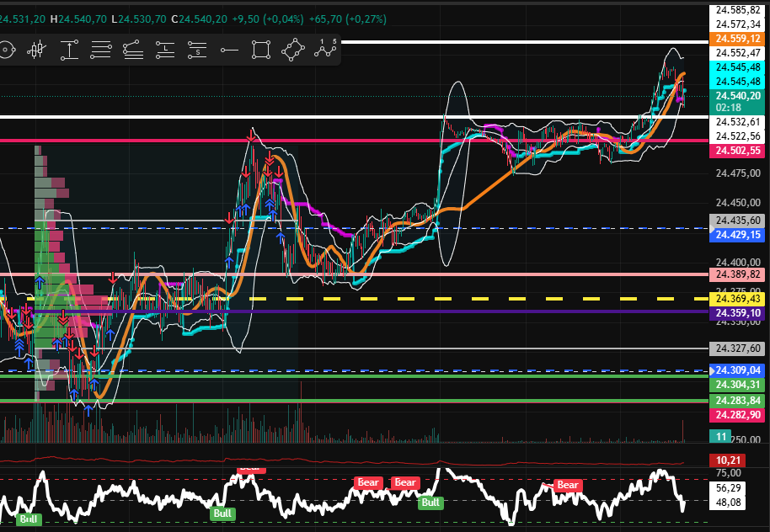Screen dimensions: 770x532
Task: Select the rotated rectangle tool
Action: point(293,51)
